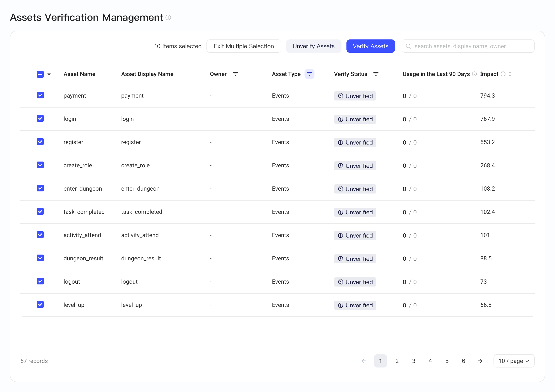Click the info icon beside the page title
555x392 pixels.
(x=168, y=18)
